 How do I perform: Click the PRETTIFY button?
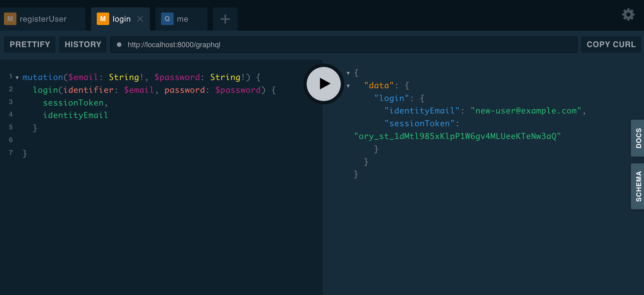(29, 44)
